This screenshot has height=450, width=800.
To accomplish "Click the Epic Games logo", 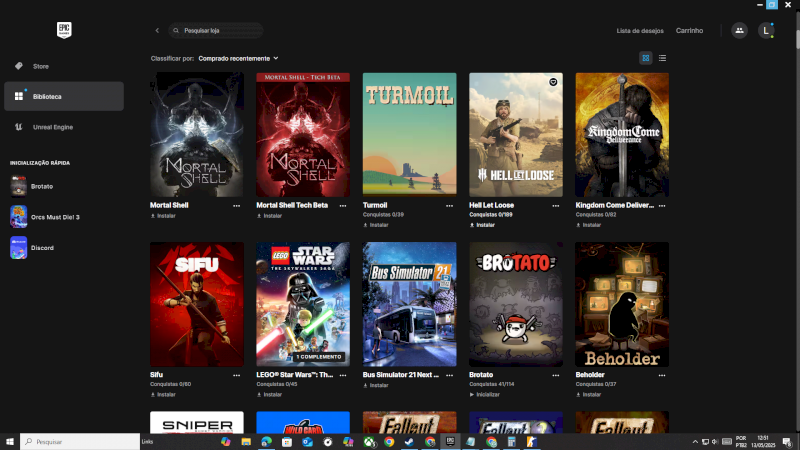I will [x=64, y=30].
